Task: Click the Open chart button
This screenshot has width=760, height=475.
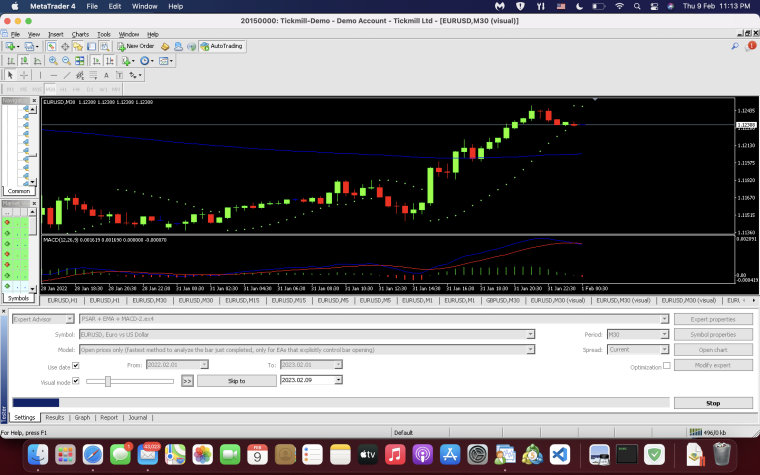Action: click(x=713, y=350)
